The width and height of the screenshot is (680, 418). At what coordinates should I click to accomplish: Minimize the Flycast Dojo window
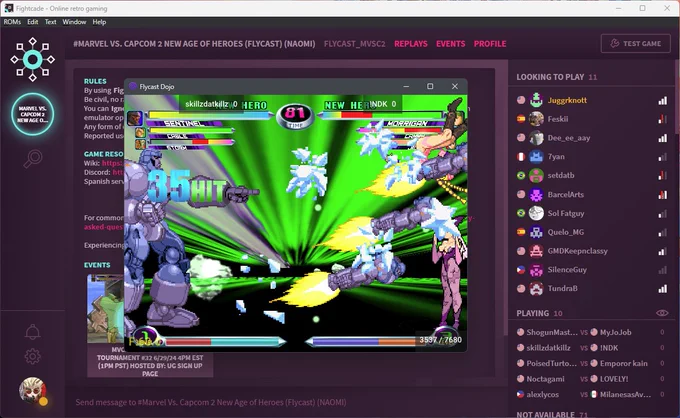[x=406, y=86]
